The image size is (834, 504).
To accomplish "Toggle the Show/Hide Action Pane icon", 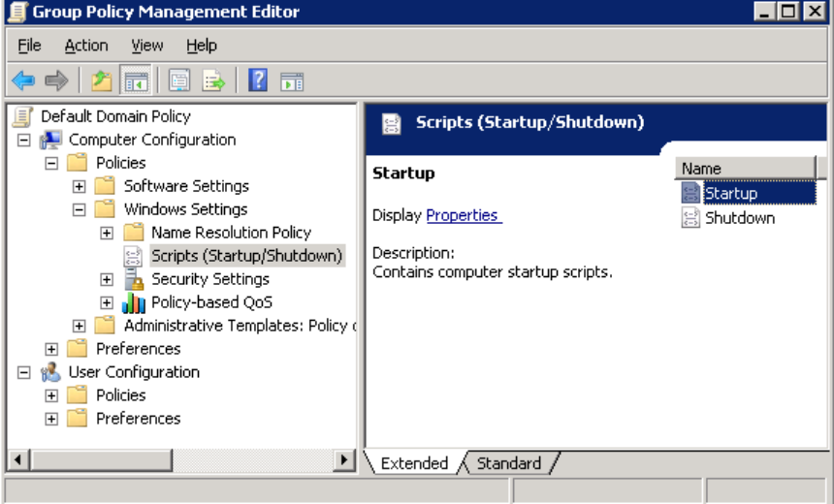I will pos(292,81).
